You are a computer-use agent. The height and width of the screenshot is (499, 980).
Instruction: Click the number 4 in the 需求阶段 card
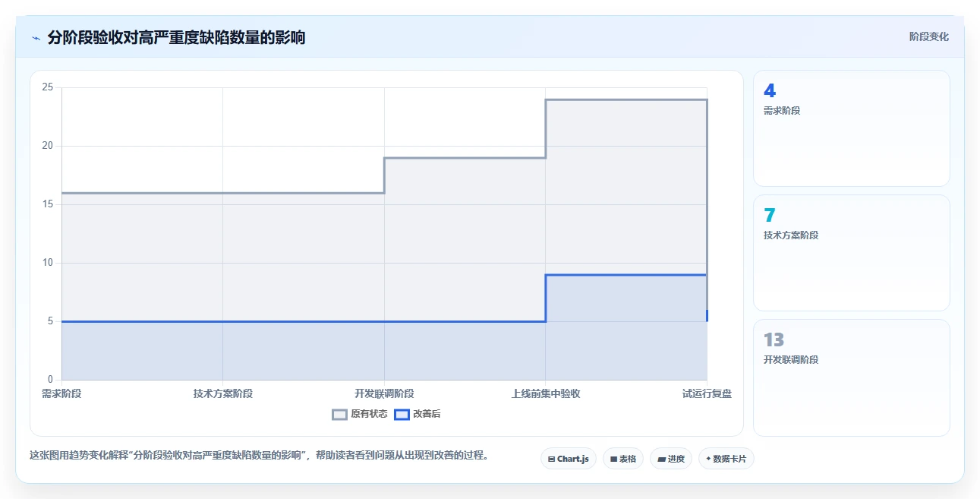[x=770, y=90]
